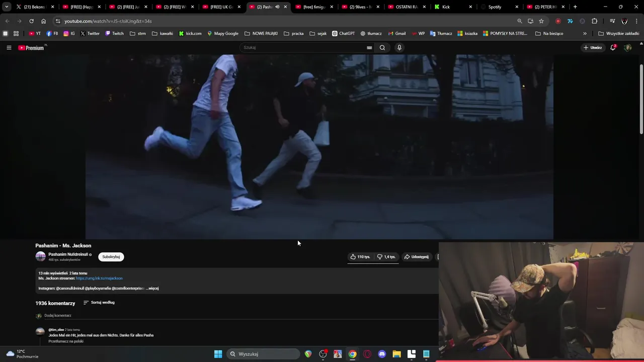This screenshot has height=362, width=644.
Task: Open the Chrome extensions puzzle icon
Action: (594, 21)
